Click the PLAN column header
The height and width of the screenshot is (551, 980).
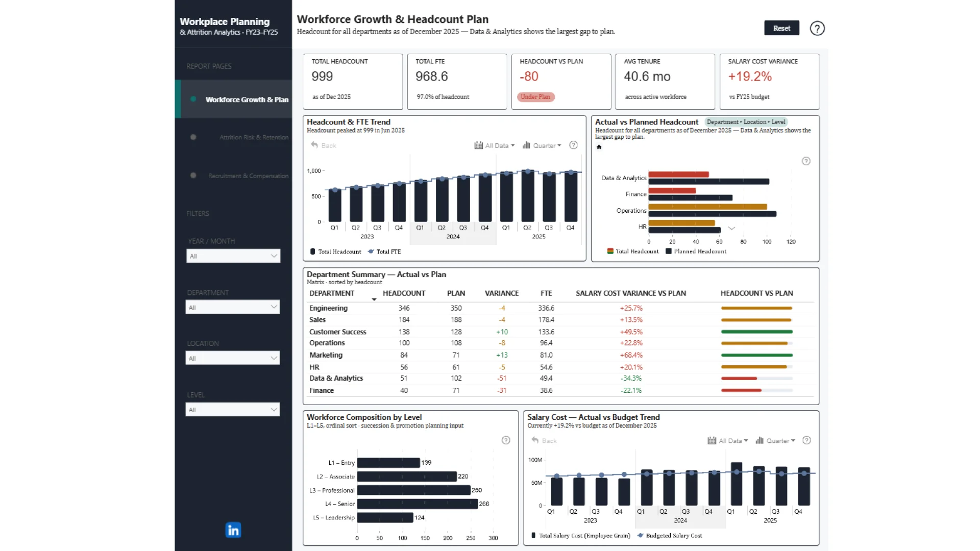[456, 293]
